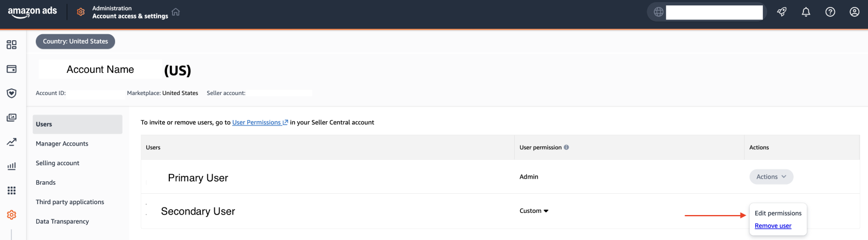This screenshot has height=240, width=868.
Task: Choose Edit permissions from the popup menu
Action: pyautogui.click(x=778, y=213)
